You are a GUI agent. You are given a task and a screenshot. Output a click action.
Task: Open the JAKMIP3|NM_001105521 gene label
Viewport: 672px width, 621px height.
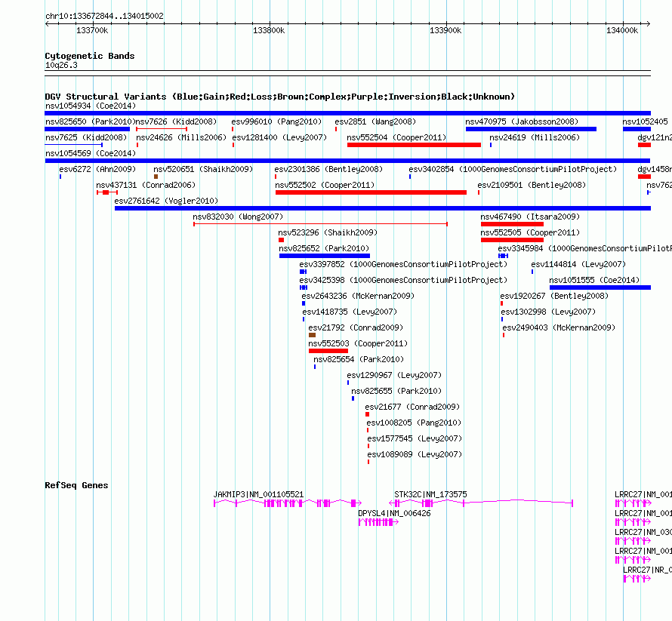pos(258,494)
